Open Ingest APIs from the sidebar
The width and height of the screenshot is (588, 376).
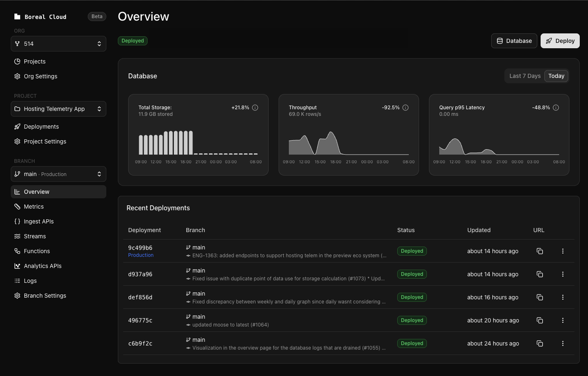[39, 221]
